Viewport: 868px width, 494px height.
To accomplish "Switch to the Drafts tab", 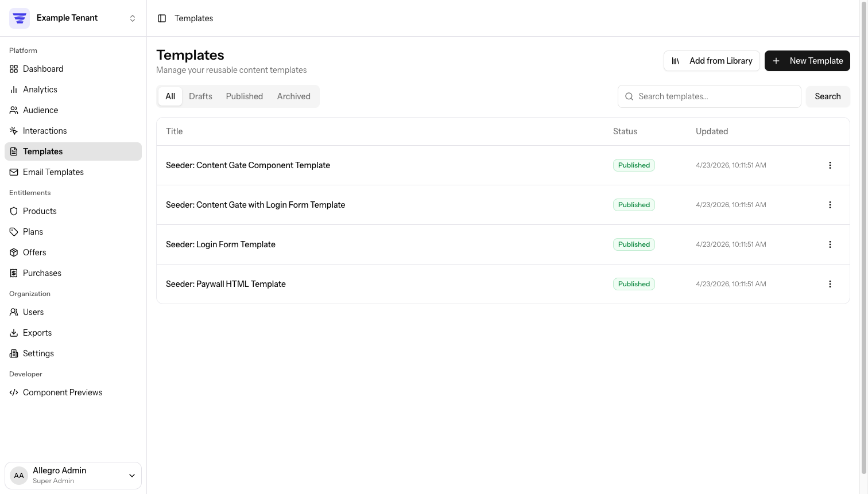I will pos(200,96).
